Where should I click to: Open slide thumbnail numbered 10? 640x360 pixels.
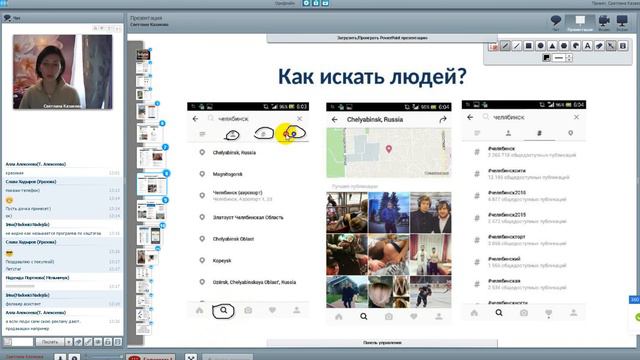[150, 236]
